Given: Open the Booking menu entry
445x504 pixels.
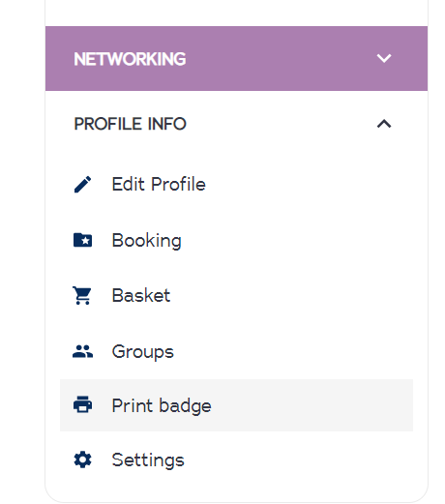Looking at the screenshot, I should (x=147, y=241).
